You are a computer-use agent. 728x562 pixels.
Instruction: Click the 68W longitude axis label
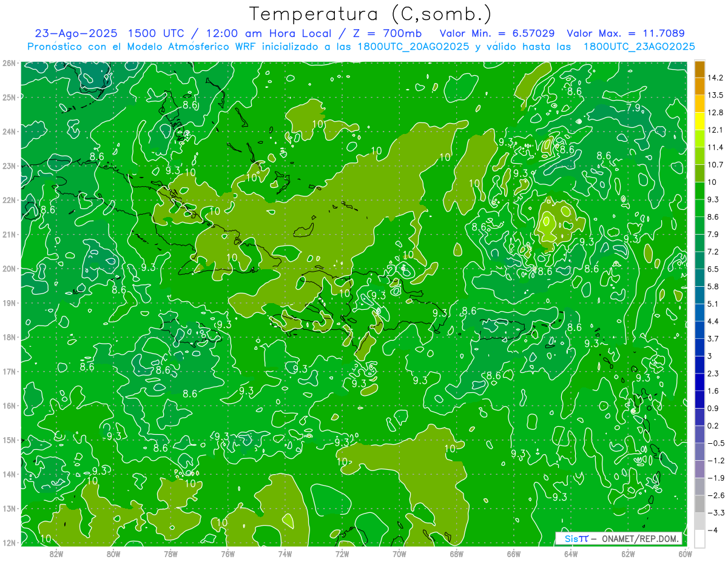(x=457, y=554)
